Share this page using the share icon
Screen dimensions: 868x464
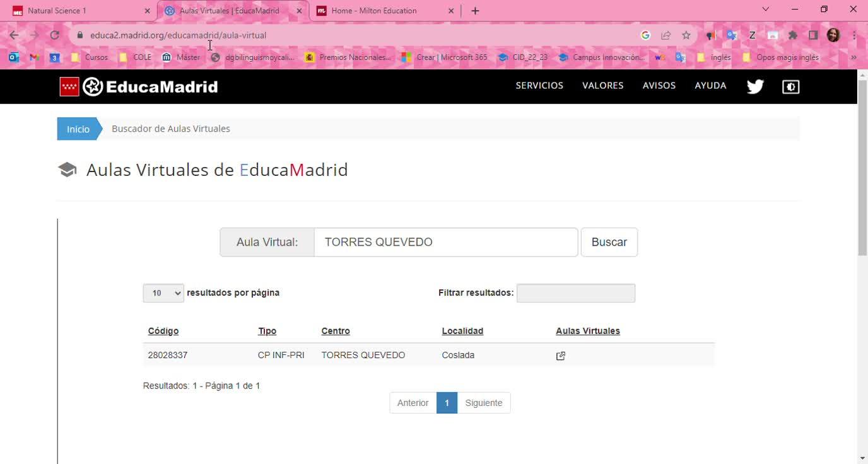pyautogui.click(x=666, y=35)
